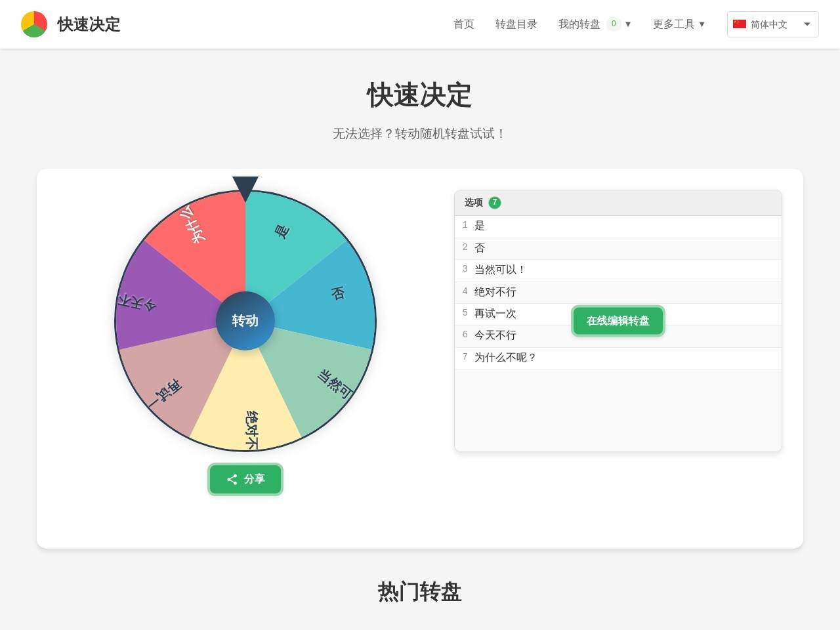Open 转盘目录 in the navigation bar
The width and height of the screenshot is (840, 630).
516,24
